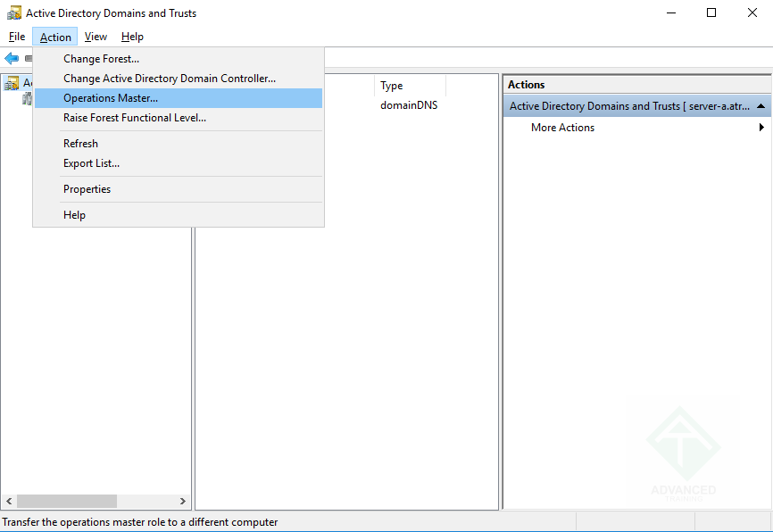The image size is (773, 532).
Task: Click Help entry in Action dropdown
Action: tap(179, 215)
